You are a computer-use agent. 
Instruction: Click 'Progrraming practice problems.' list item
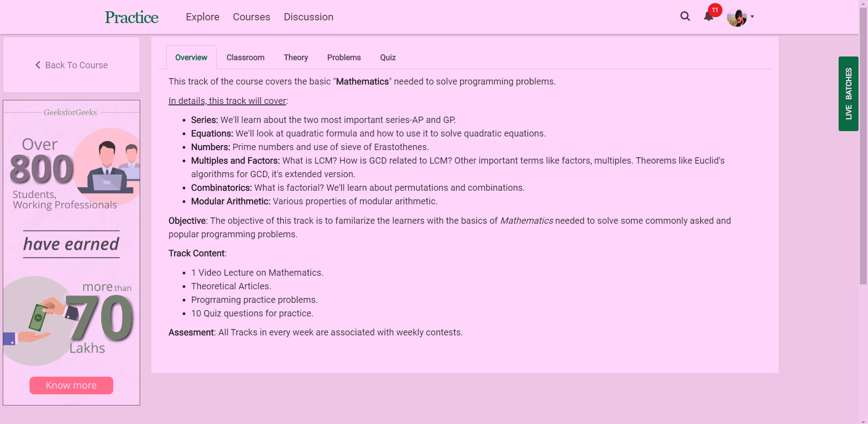255,300
